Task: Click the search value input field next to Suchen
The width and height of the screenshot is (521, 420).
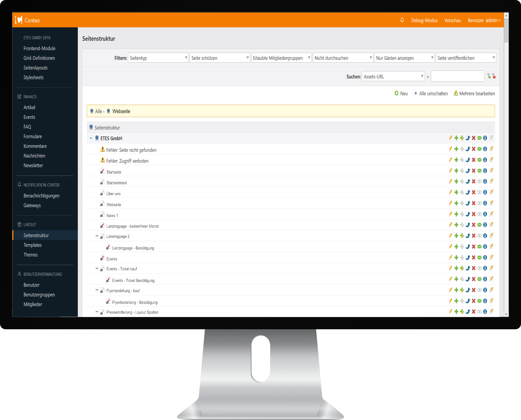Action: 457,76
